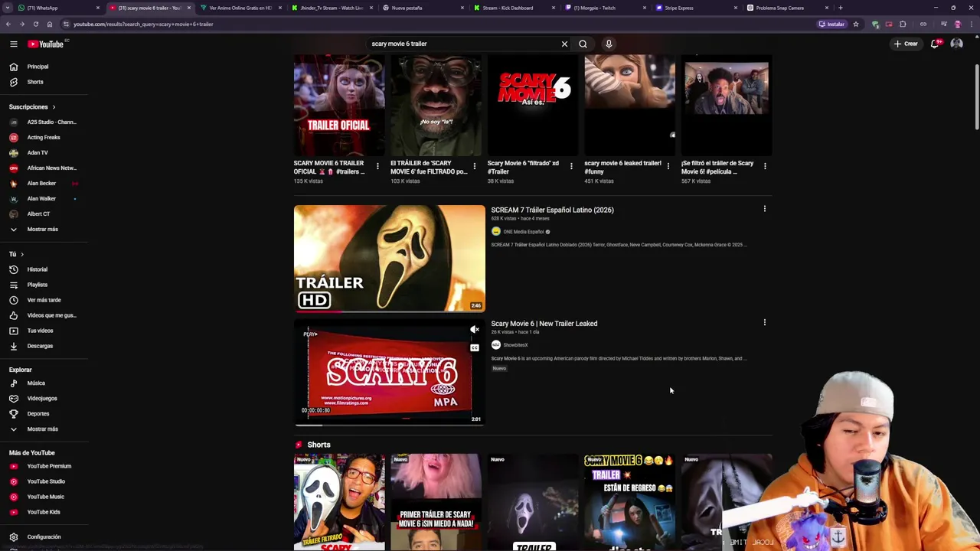Switch to WhatsApp browser tab
Screen dimensions: 980x551
click(x=57, y=8)
